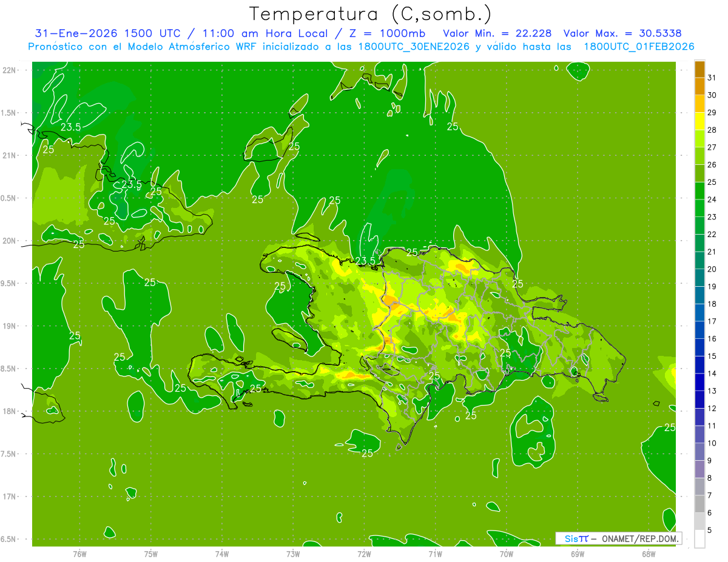Click the legend value "30"
The height and width of the screenshot is (562, 728).
[x=712, y=95]
